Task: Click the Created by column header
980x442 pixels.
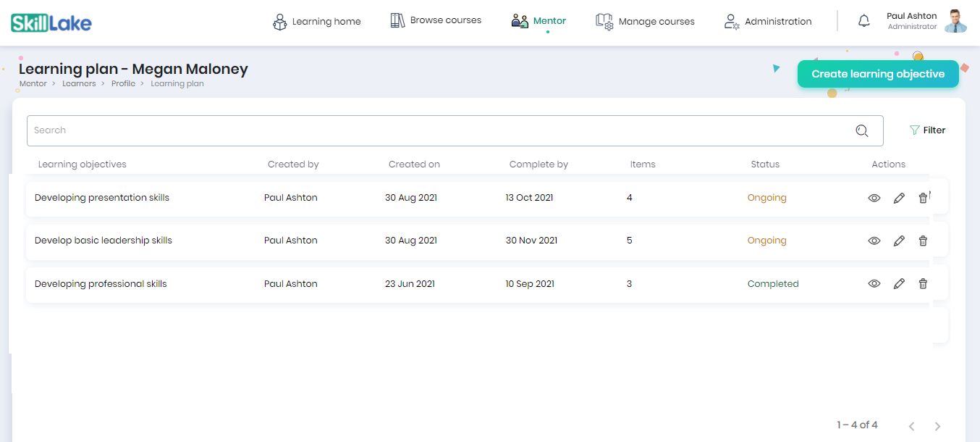Action: pos(293,164)
